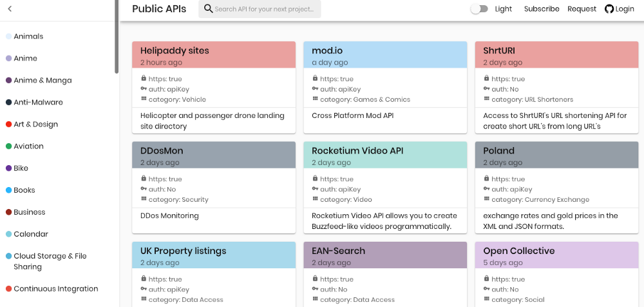Image resolution: width=644 pixels, height=307 pixels.
Task: Open the Rocketium Video API card header
Action: [x=385, y=155]
